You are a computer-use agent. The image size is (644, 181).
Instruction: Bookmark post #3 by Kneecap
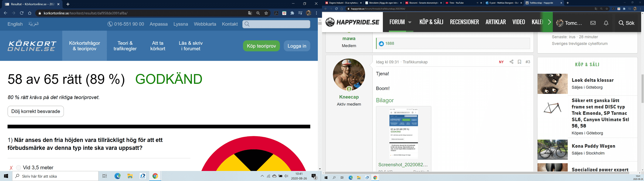[519, 62]
